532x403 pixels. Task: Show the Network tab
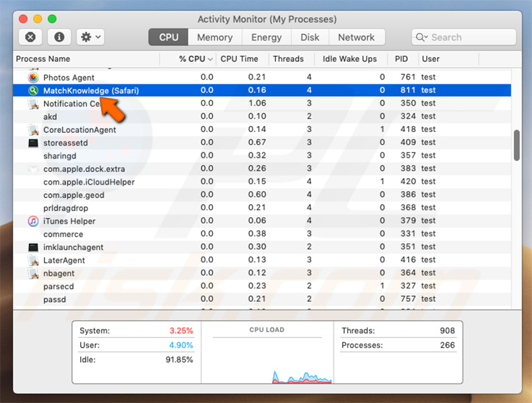tap(356, 37)
